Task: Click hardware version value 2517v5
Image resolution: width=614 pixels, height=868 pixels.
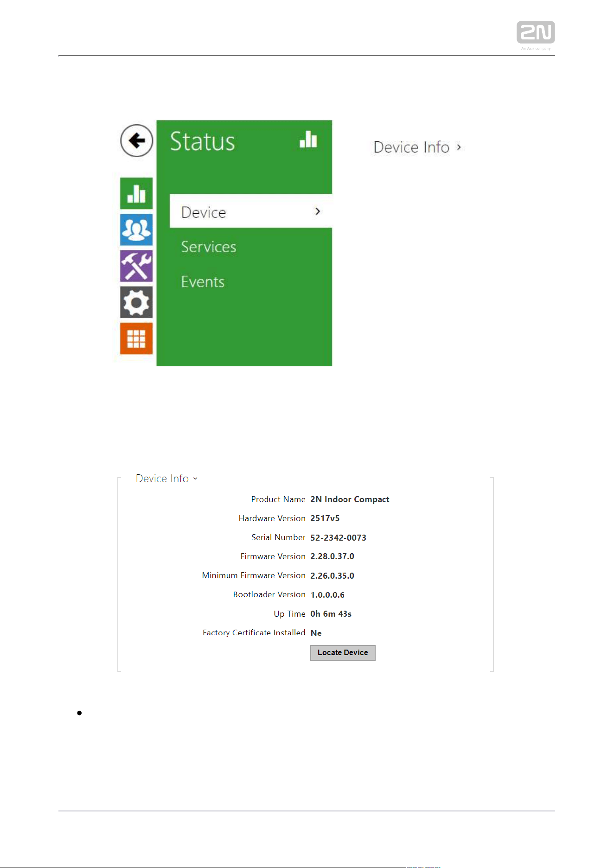Action: 325,518
